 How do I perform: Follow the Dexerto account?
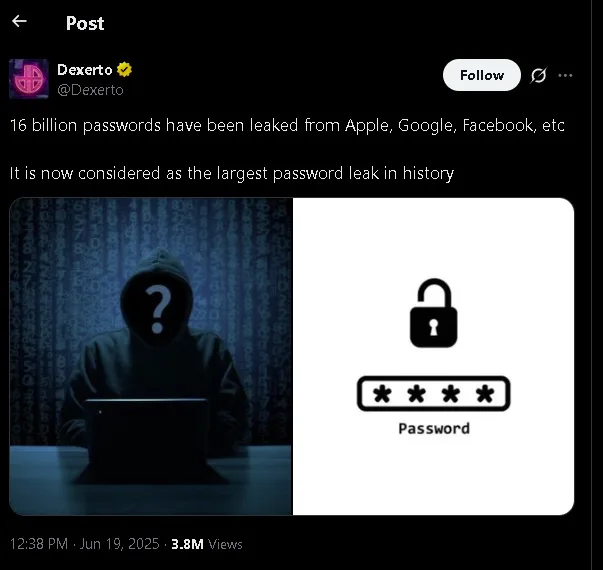482,75
